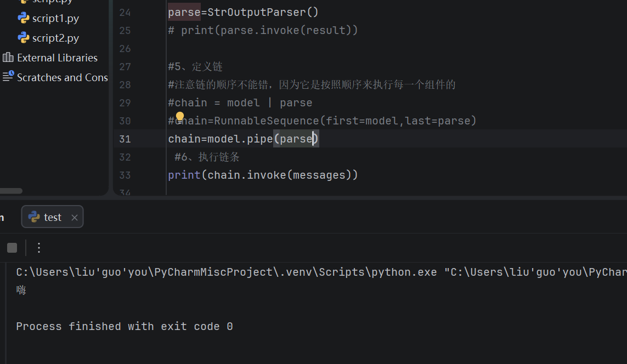Click '#chain = model | parse' comment
This screenshot has height=364, width=627.
240,103
